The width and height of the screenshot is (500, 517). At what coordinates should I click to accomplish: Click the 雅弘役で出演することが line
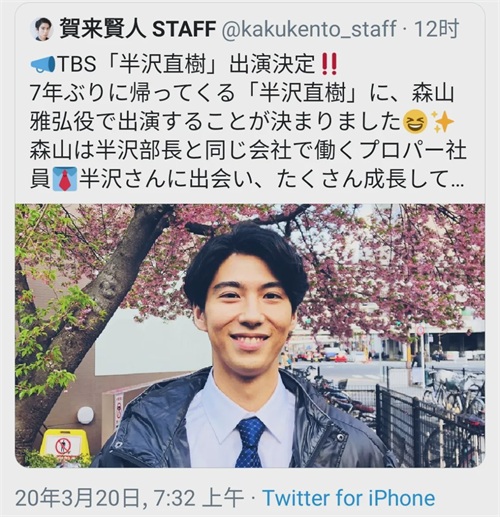tap(215, 122)
